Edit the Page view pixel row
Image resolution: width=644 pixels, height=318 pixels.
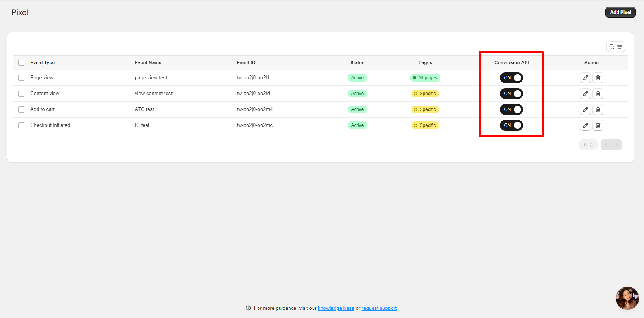click(585, 78)
